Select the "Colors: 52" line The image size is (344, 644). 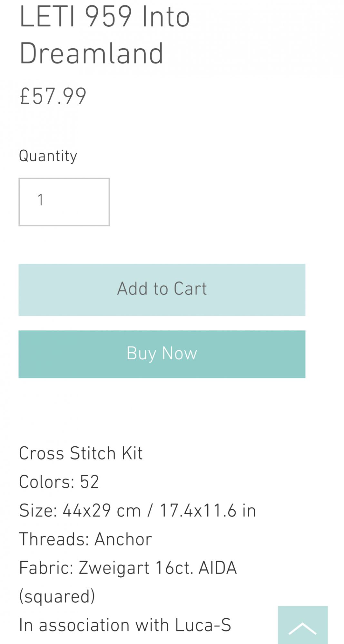click(x=59, y=482)
